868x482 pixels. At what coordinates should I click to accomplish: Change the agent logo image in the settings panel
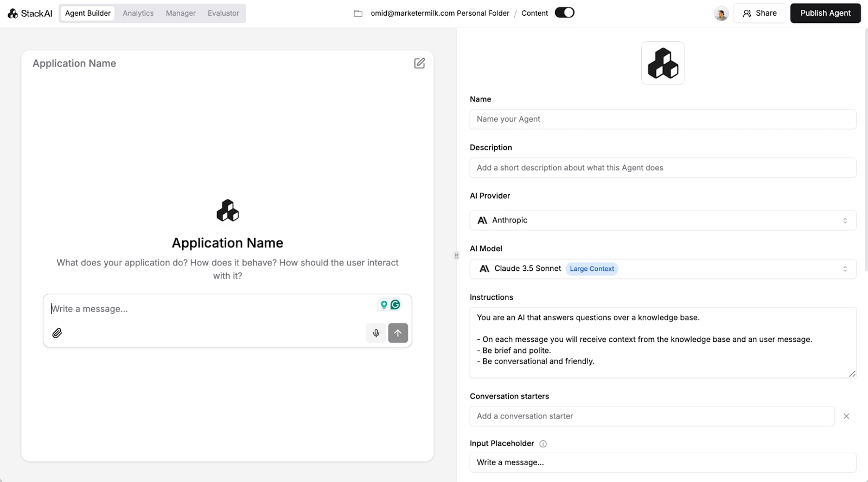(x=663, y=63)
